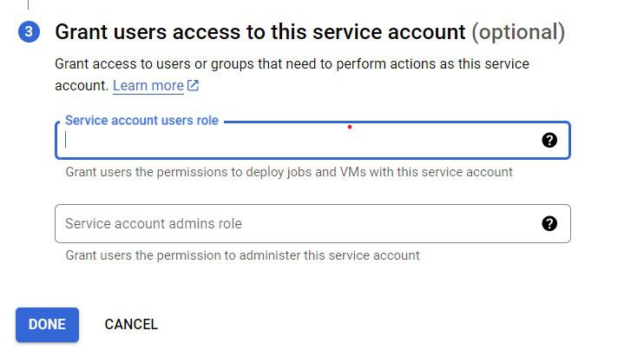This screenshot has height=357, width=644.
Task: Click the 'Grant users access to this service account' heading
Action: (260, 32)
